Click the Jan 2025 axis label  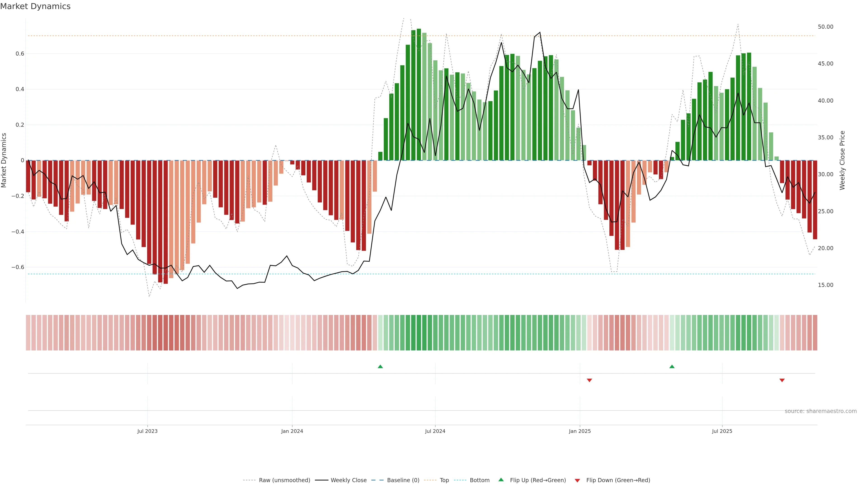click(580, 431)
